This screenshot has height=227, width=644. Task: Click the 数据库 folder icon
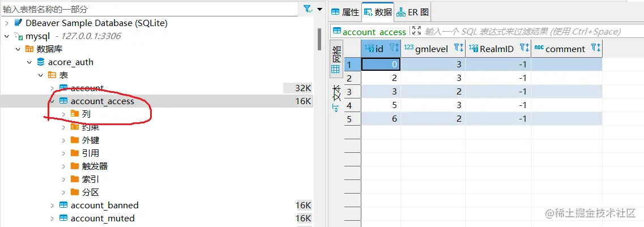point(29,49)
